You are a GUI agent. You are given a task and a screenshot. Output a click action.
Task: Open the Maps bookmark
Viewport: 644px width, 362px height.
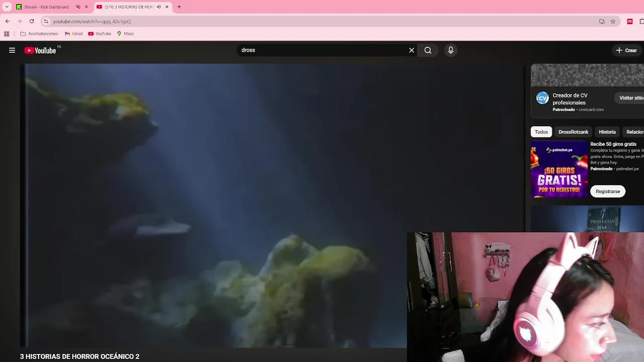pyautogui.click(x=125, y=34)
